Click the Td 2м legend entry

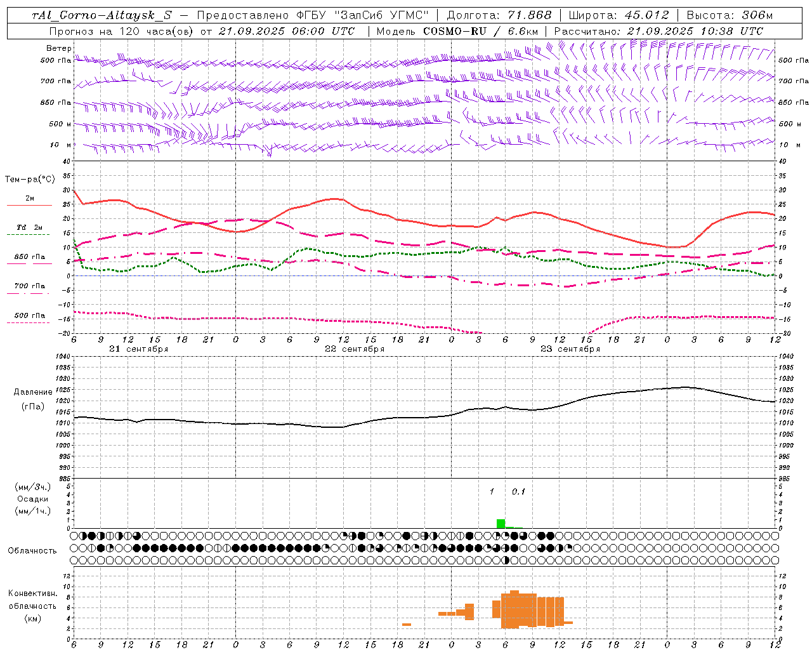point(30,227)
